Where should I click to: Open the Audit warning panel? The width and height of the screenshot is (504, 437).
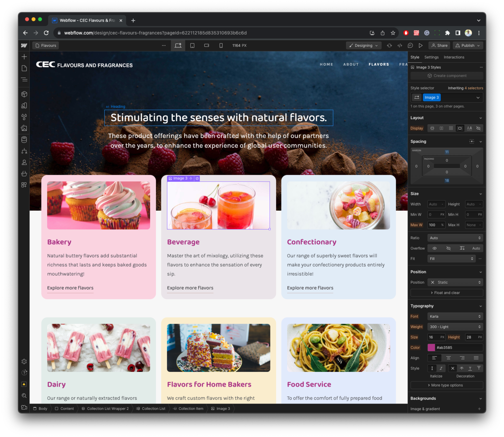(x=24, y=384)
